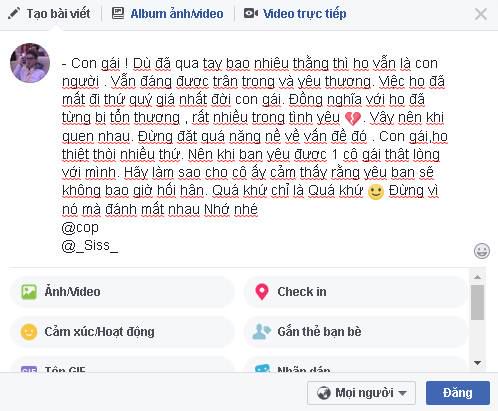Open the emoji picker smiley icon
Screen dimensions: 498x411
[x=482, y=251]
